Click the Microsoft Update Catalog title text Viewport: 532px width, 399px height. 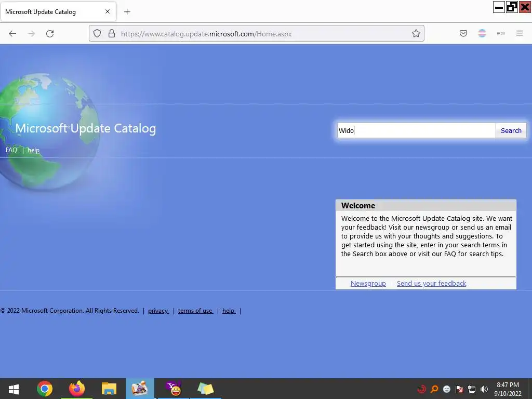tap(86, 128)
